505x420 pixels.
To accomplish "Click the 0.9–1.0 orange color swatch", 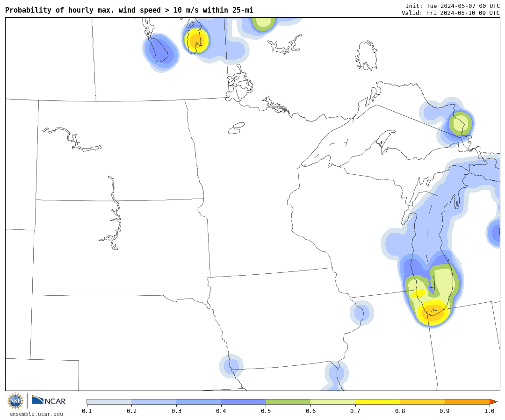I will [x=467, y=402].
